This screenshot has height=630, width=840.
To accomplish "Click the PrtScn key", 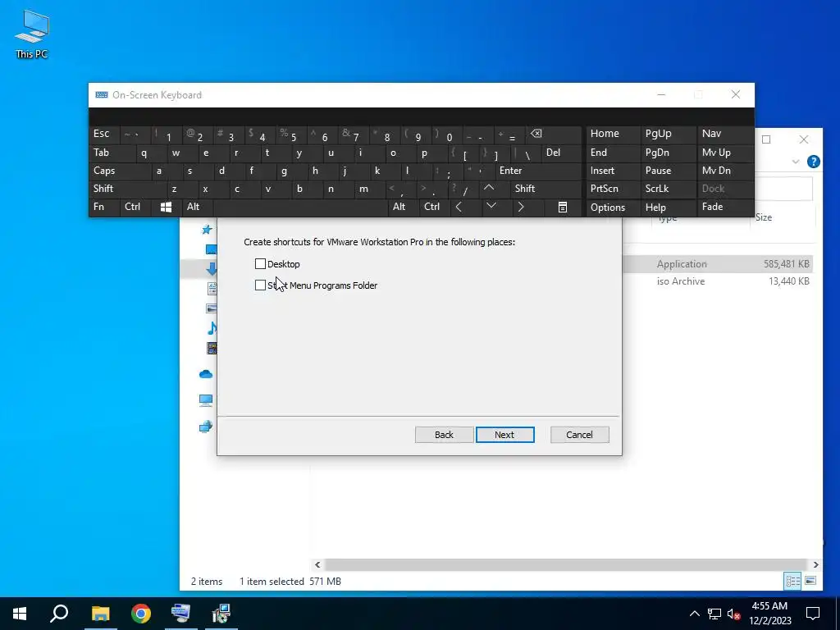I will 612,189.
